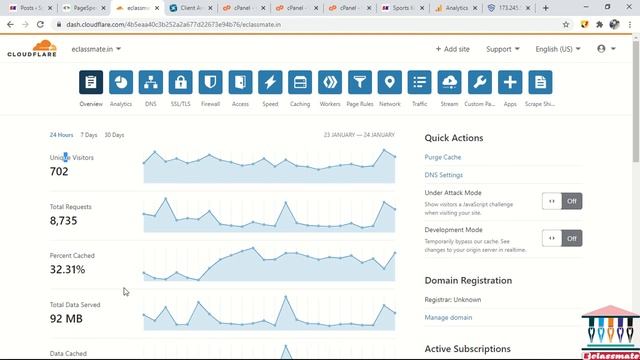
Task: Open a new browser tab
Action: coord(545,8)
